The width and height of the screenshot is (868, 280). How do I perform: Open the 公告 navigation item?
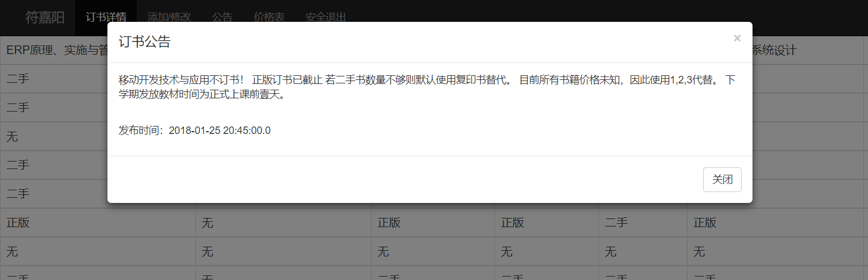click(x=222, y=17)
